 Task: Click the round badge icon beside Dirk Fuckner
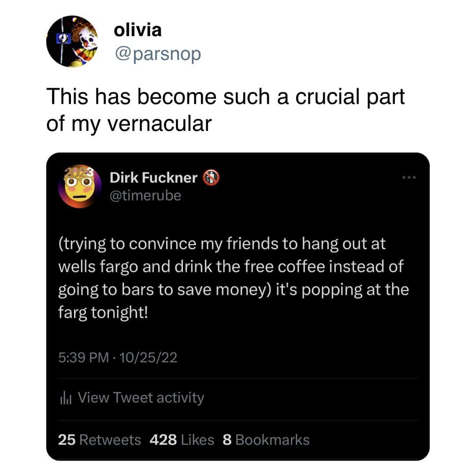pos(211,178)
